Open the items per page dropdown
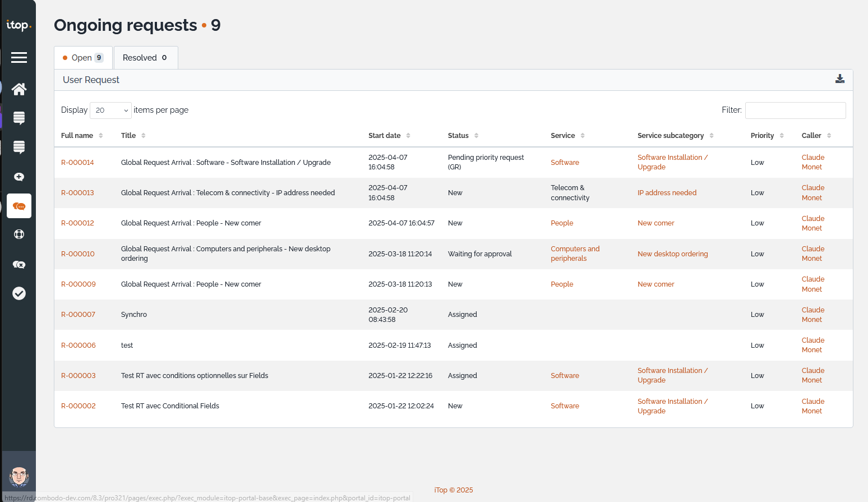 pos(110,110)
